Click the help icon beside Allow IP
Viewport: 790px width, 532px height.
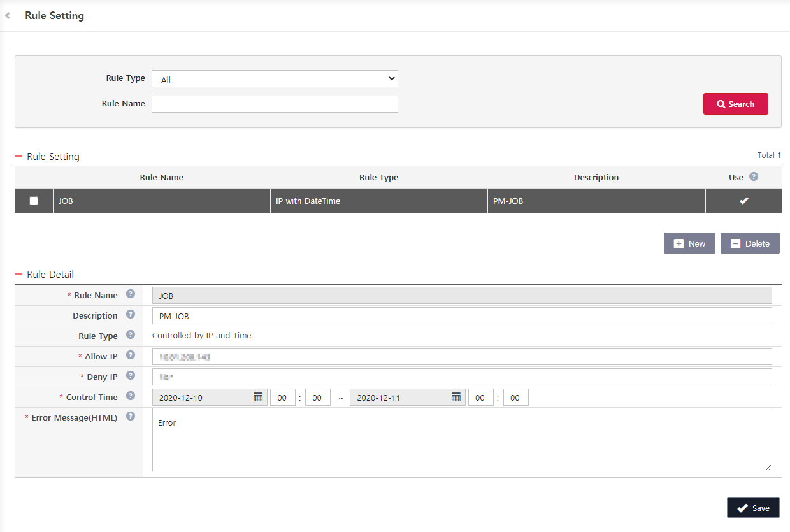click(130, 356)
